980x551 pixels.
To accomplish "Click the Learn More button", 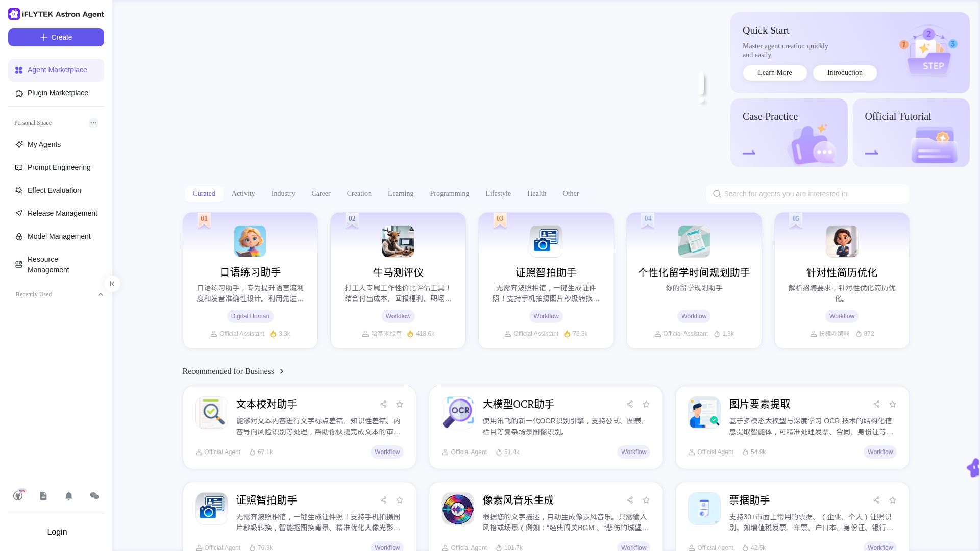I will pyautogui.click(x=775, y=73).
